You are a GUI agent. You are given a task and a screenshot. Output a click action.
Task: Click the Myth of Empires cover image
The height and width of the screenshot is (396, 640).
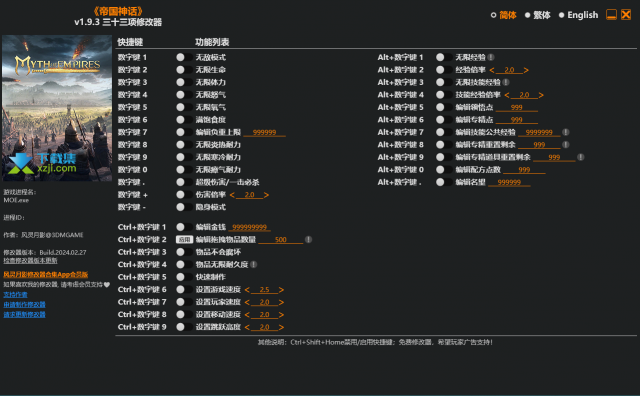[57, 108]
